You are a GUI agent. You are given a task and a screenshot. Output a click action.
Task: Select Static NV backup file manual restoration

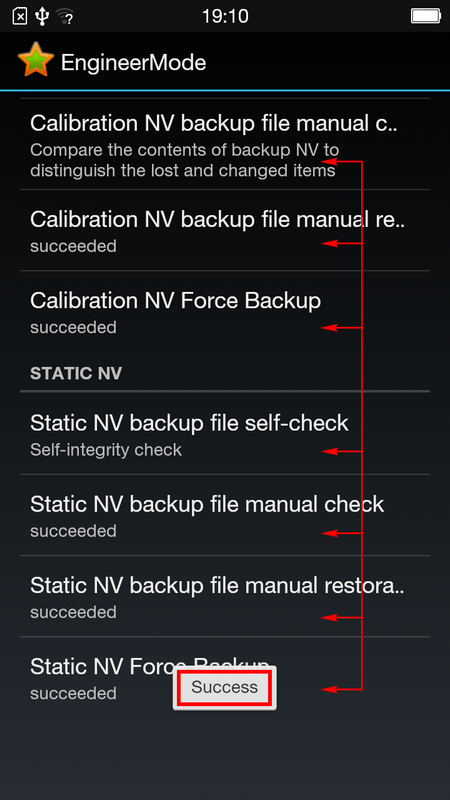(x=225, y=596)
